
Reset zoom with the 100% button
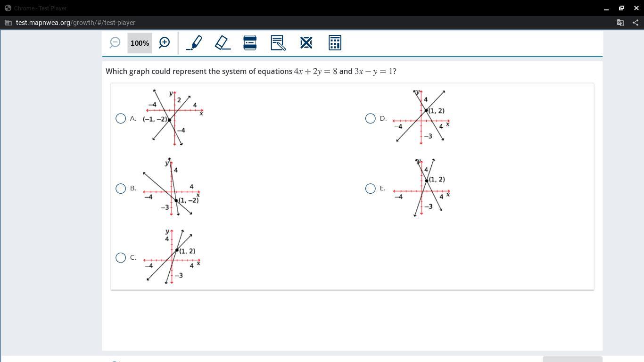click(x=140, y=43)
